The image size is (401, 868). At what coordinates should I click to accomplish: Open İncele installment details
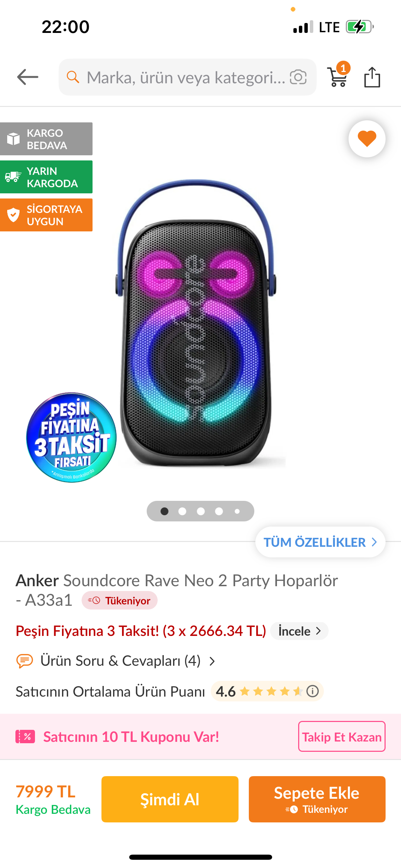(x=300, y=631)
